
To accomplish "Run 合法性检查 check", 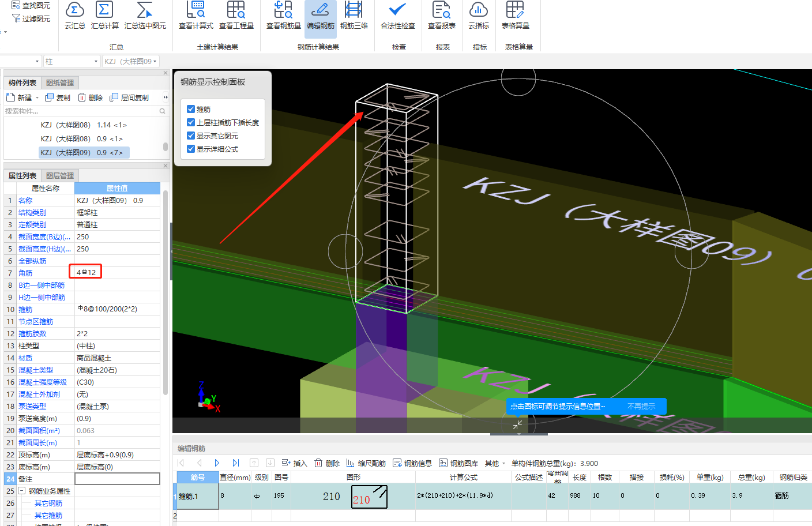I will click(x=398, y=16).
